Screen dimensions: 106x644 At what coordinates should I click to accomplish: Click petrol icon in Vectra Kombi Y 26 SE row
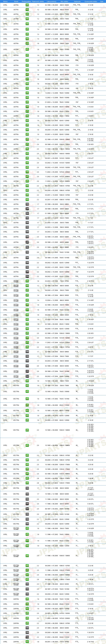27,579
